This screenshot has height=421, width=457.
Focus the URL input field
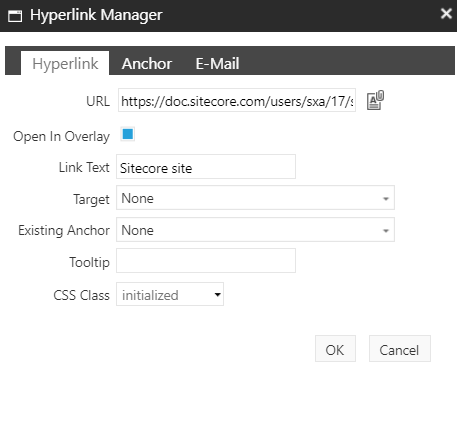pos(237,100)
